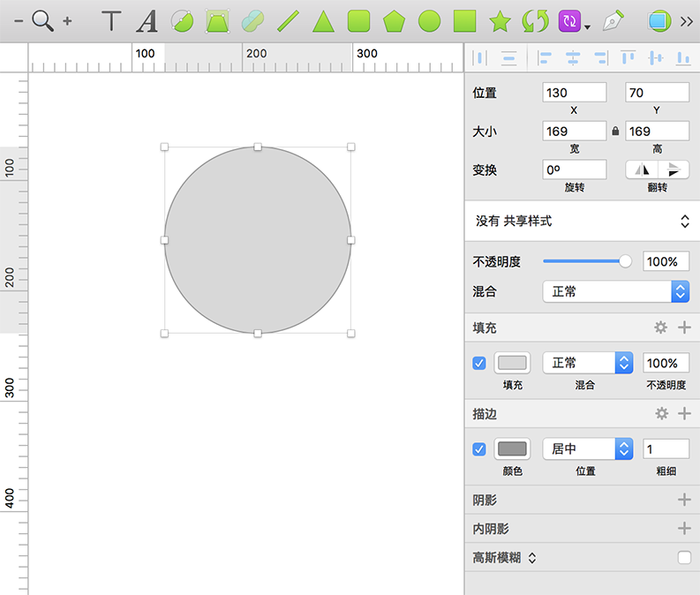
Task: Align layers to vertical middle
Action: pos(656,58)
